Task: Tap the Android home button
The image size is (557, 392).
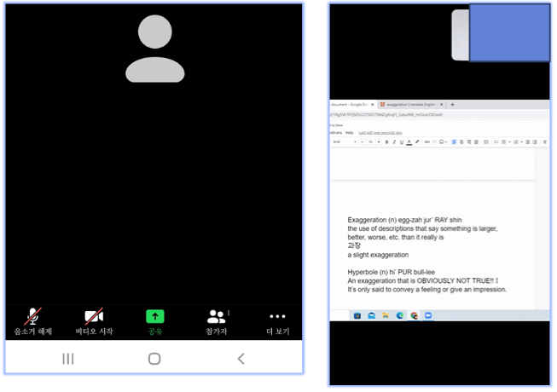Action: (154, 359)
